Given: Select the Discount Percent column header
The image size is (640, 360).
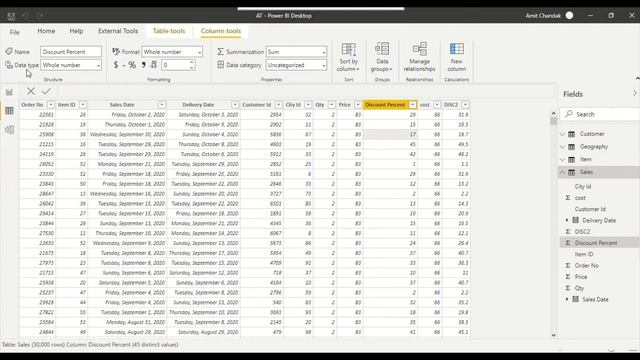Looking at the screenshot, I should 385,105.
